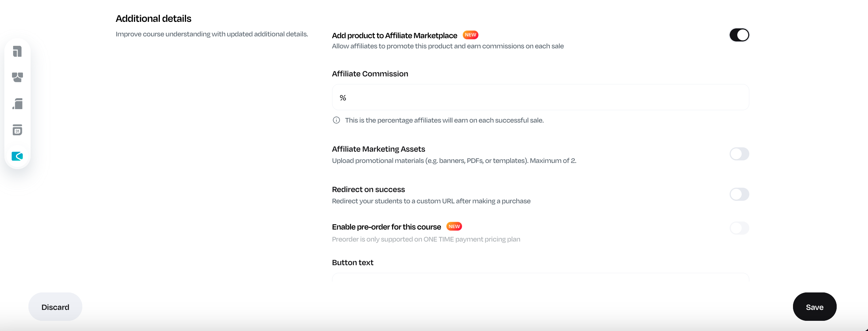Open the calendar icon in sidebar

[x=17, y=130]
